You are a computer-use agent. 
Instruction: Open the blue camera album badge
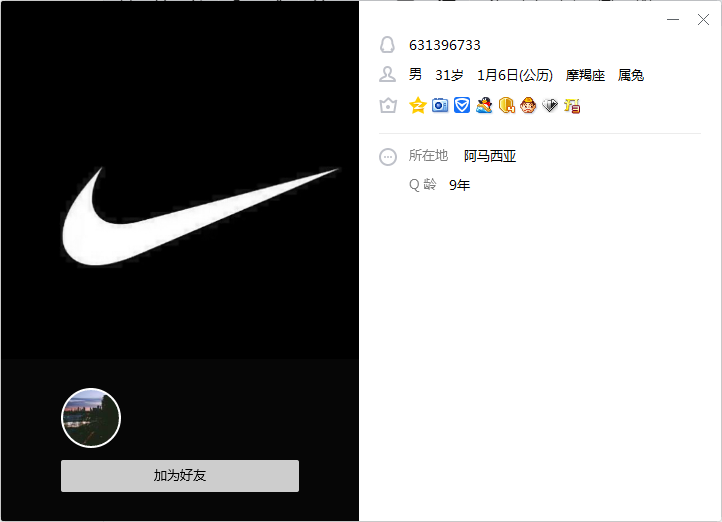tap(440, 105)
